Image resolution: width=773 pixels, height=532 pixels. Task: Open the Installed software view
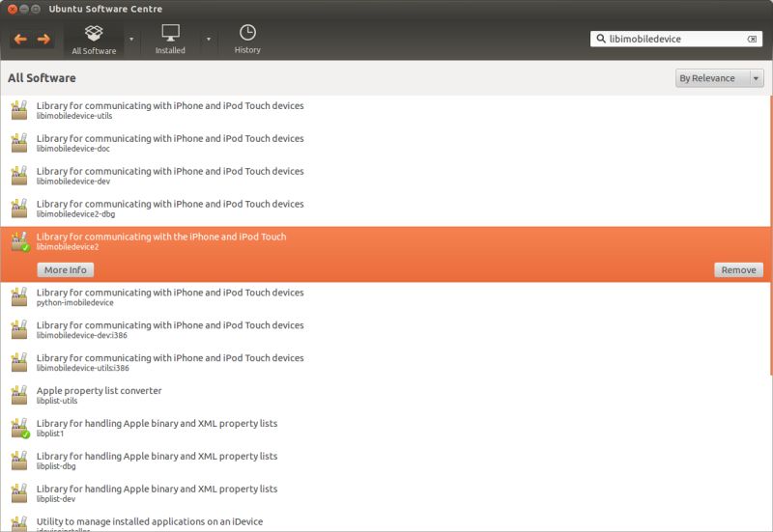pyautogui.click(x=170, y=40)
